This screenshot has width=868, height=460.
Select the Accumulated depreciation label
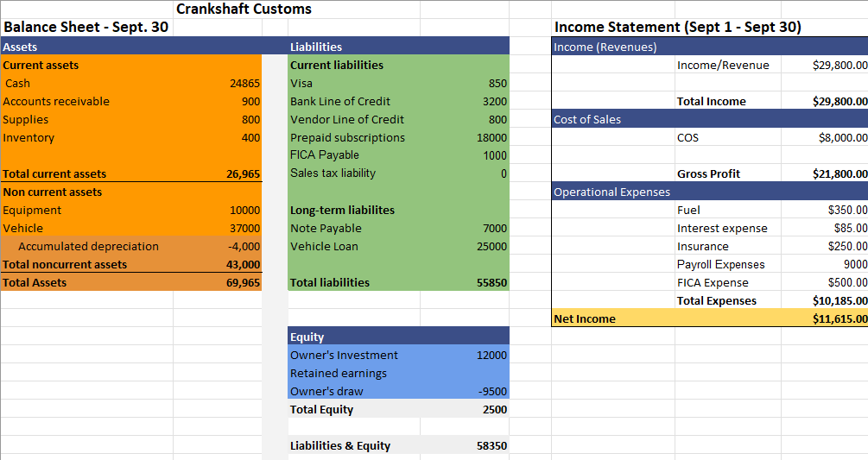(x=89, y=247)
